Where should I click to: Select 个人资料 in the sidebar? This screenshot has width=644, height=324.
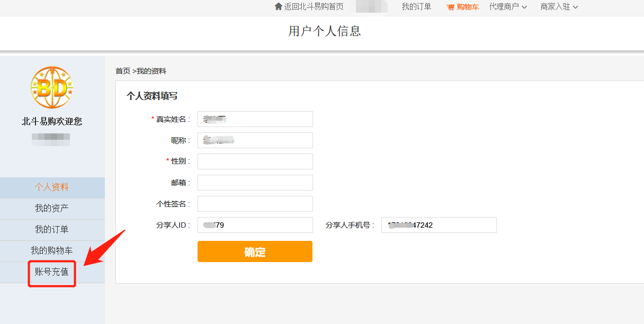[x=52, y=187]
